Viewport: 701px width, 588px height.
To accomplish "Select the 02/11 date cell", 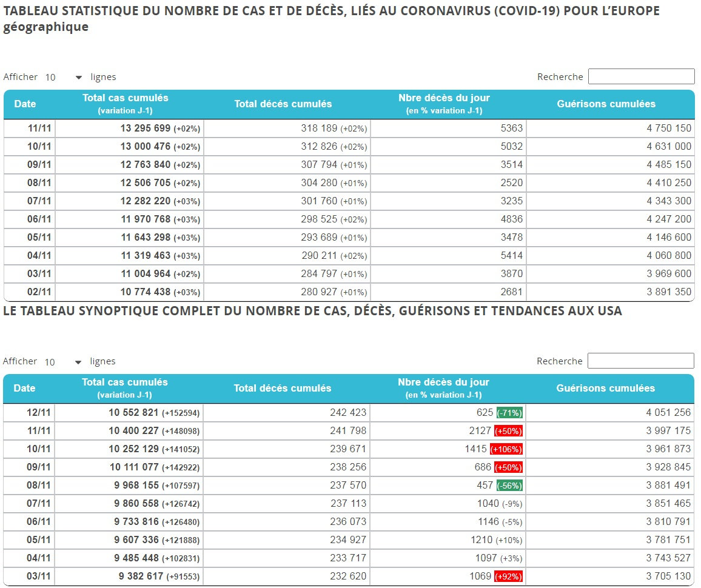I will pyautogui.click(x=30, y=292).
